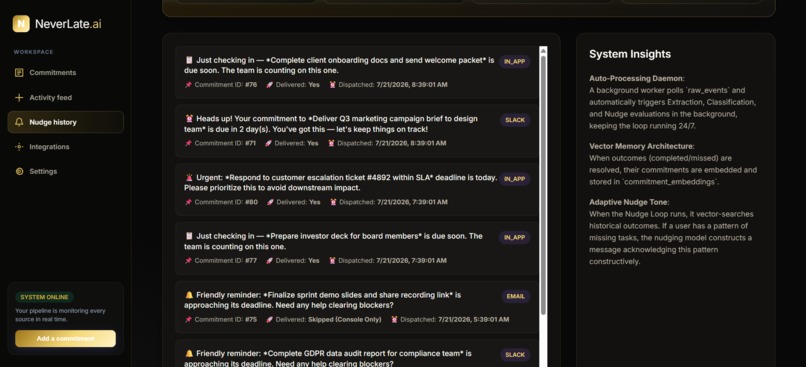Click the clock icon beside Dispatched 5:39:01 AM
This screenshot has height=367, width=806.
click(394, 320)
